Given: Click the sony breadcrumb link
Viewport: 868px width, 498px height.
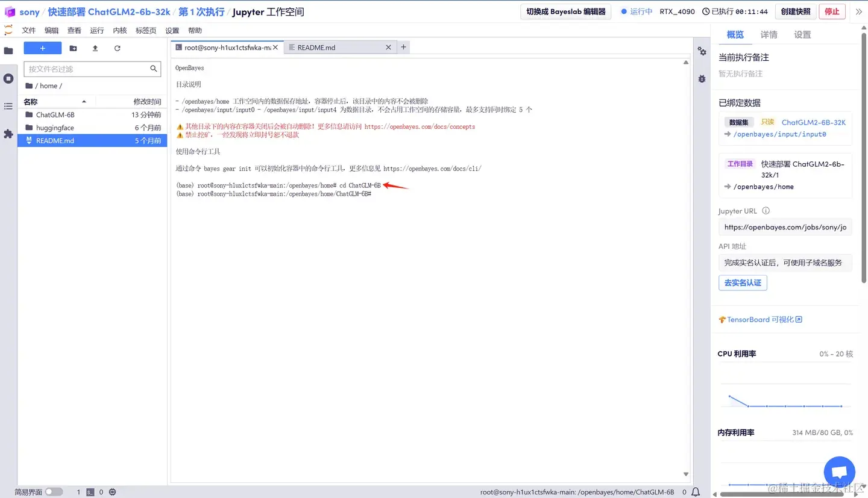Looking at the screenshot, I should 30,12.
